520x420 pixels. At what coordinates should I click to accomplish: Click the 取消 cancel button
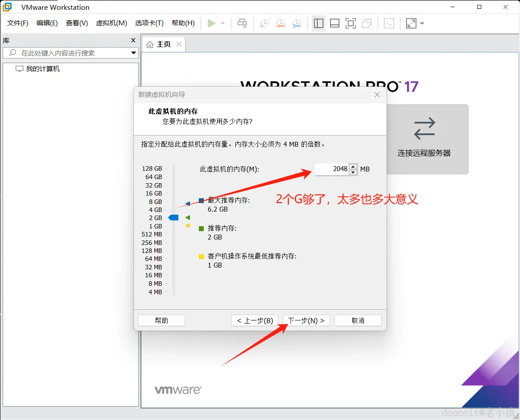point(358,320)
